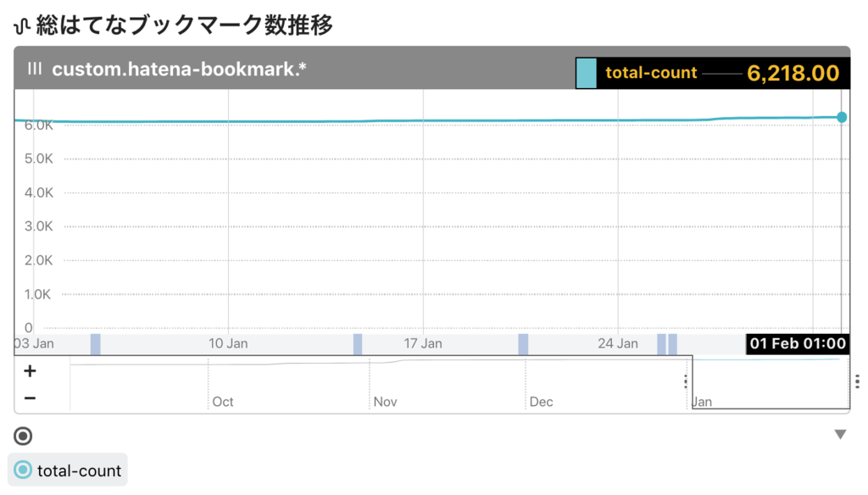Viewport: 868px width, 495px height.
Task: Click the drag handle icon beside custom.hatena-bookmark.*
Action: [x=34, y=69]
